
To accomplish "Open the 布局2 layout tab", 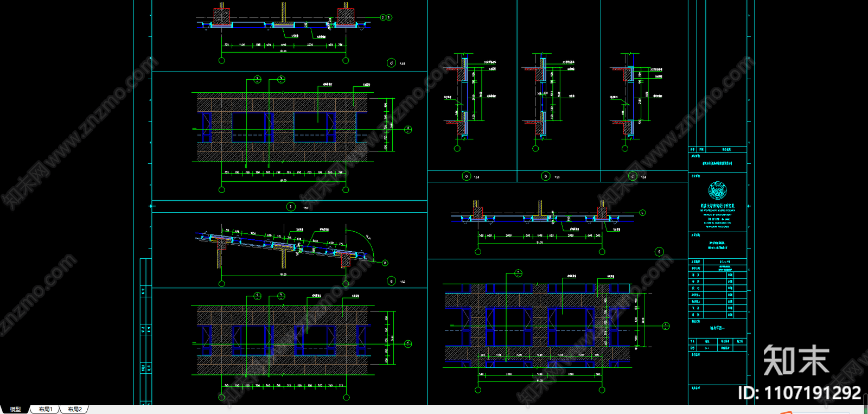I will [x=74, y=409].
